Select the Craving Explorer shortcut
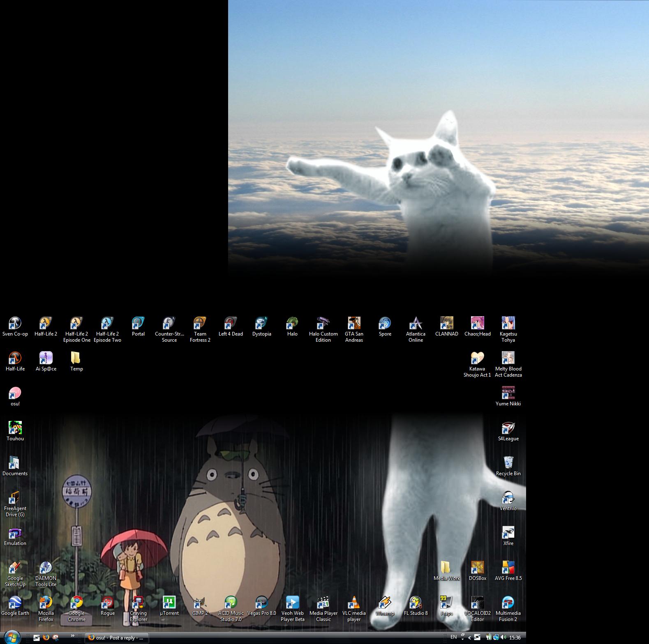 pyautogui.click(x=139, y=609)
